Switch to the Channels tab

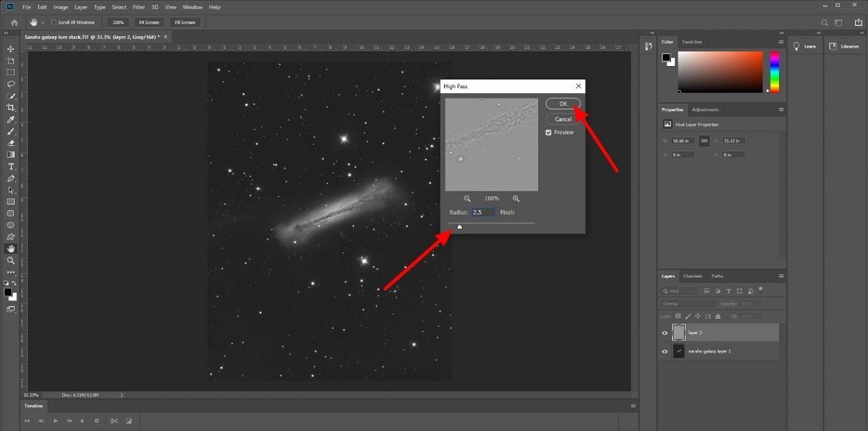click(x=692, y=276)
